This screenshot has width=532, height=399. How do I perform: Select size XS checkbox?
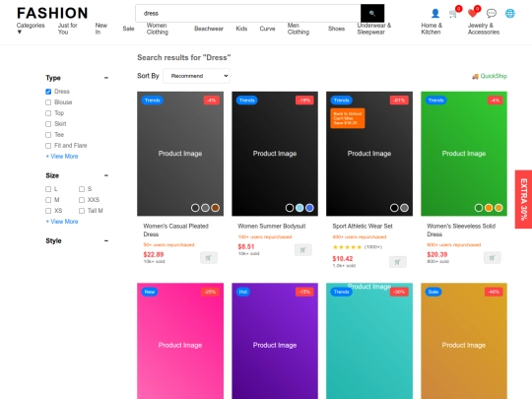(48, 211)
